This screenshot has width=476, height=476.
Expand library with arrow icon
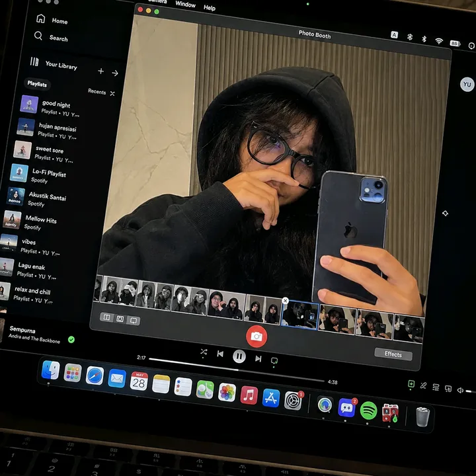(x=115, y=73)
